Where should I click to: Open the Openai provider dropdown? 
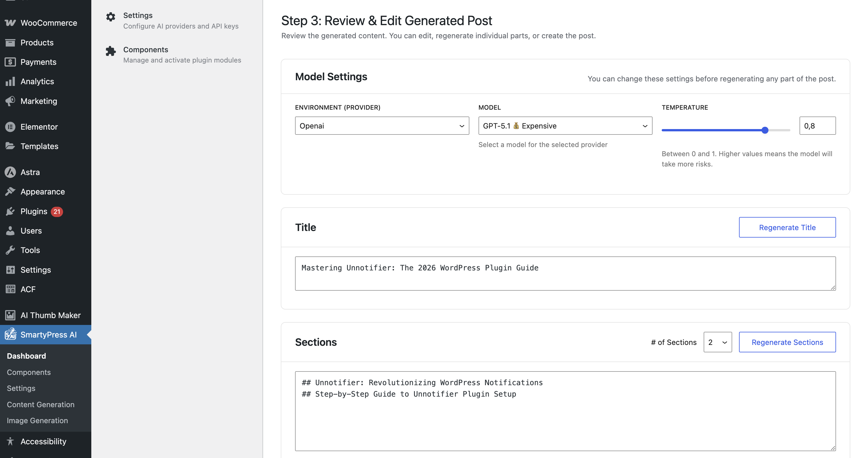[x=382, y=125]
